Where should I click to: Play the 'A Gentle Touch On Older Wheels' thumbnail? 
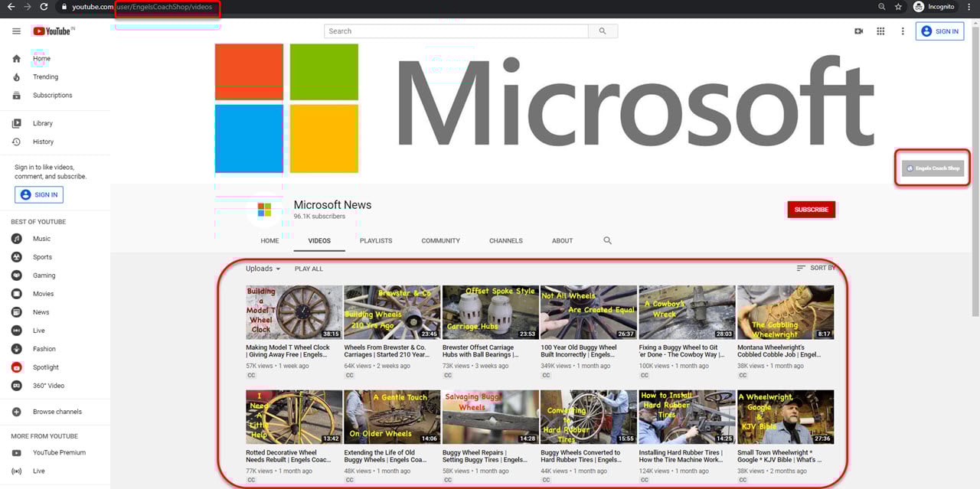point(392,417)
